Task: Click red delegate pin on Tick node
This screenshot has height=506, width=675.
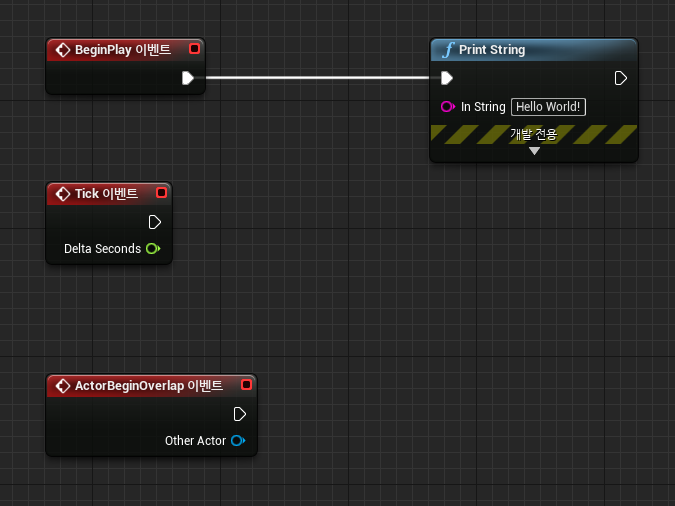Action: (x=162, y=193)
